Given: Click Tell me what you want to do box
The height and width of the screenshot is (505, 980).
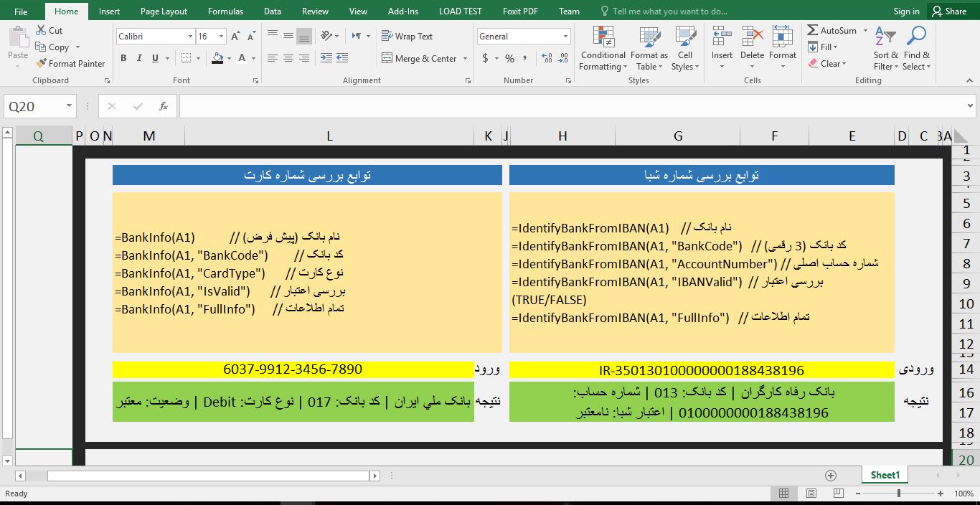Looking at the screenshot, I should 664,11.
